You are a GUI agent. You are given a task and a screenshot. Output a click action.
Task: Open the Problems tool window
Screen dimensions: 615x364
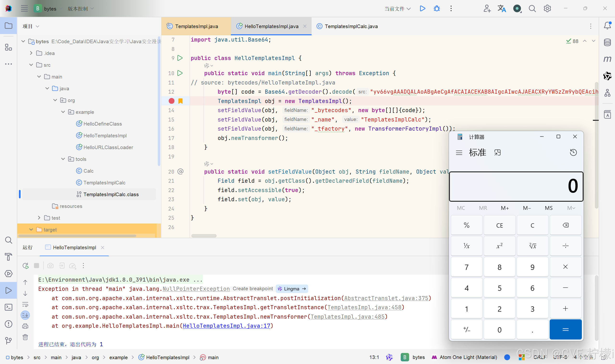tap(8, 324)
